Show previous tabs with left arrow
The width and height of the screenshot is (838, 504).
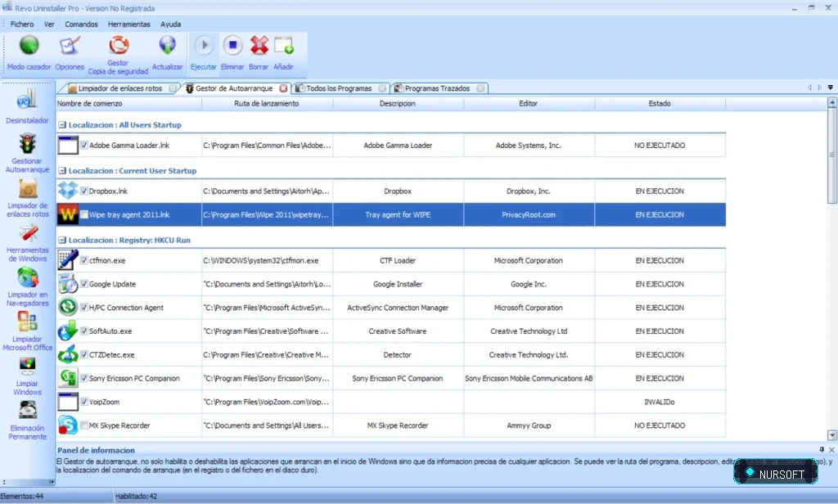pyautogui.click(x=809, y=87)
